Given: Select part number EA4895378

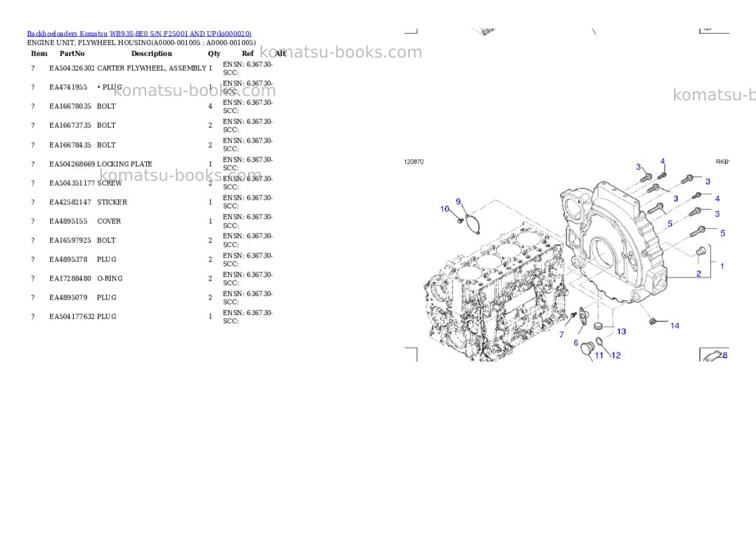Looking at the screenshot, I should [68, 259].
